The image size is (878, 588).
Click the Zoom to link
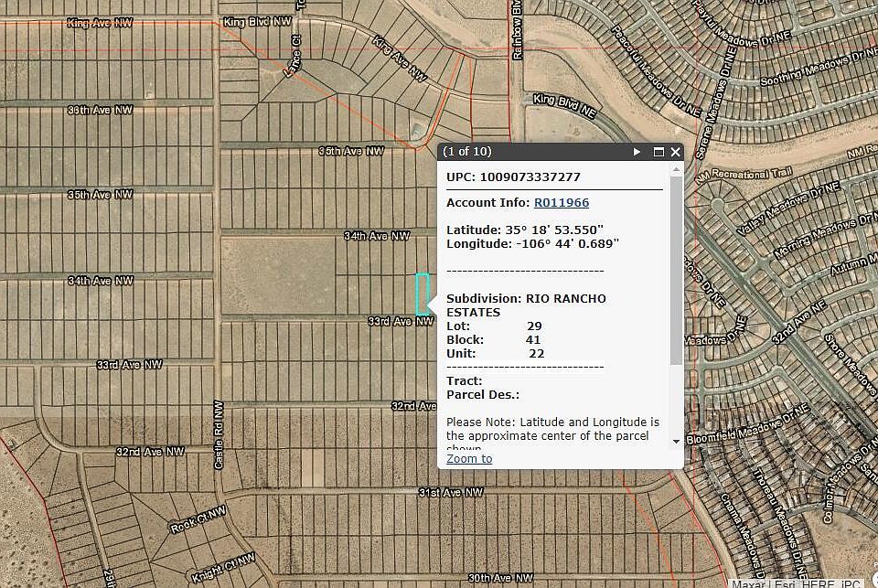click(x=469, y=459)
